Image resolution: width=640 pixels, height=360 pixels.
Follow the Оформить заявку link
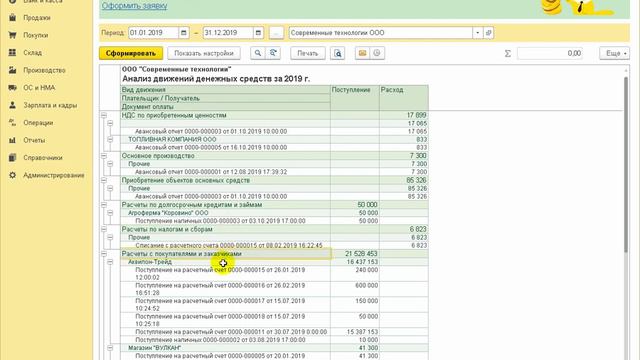(134, 6)
